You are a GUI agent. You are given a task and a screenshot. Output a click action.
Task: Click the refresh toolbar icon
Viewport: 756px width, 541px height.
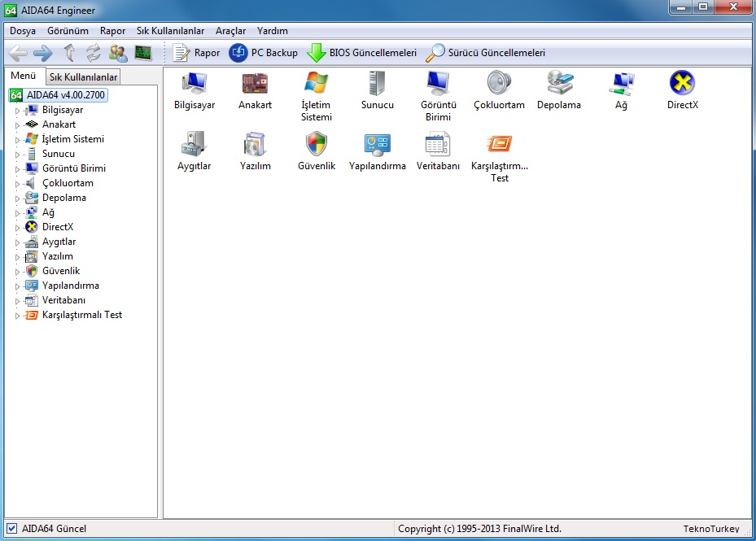94,54
